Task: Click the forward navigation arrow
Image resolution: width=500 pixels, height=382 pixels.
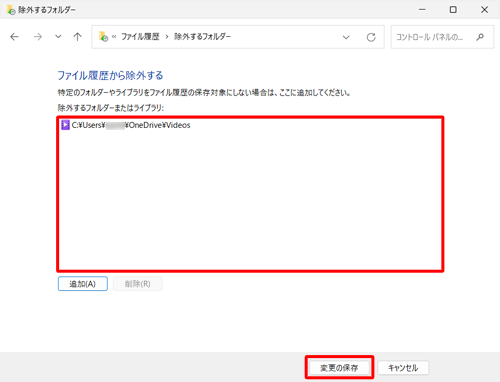Action: coord(38,37)
